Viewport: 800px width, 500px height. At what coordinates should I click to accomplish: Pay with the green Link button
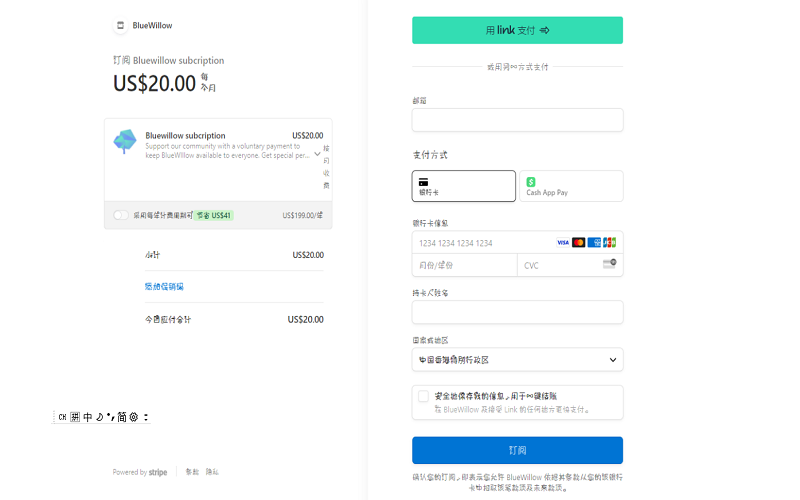point(517,30)
